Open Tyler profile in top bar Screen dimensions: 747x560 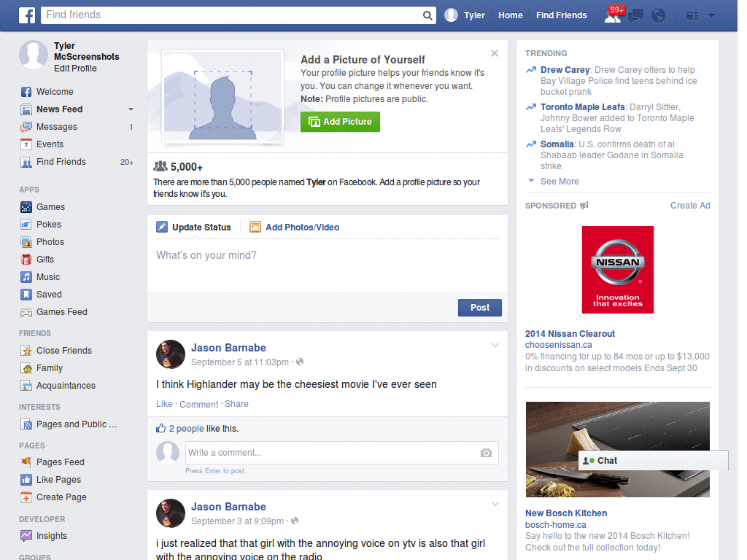pos(465,15)
